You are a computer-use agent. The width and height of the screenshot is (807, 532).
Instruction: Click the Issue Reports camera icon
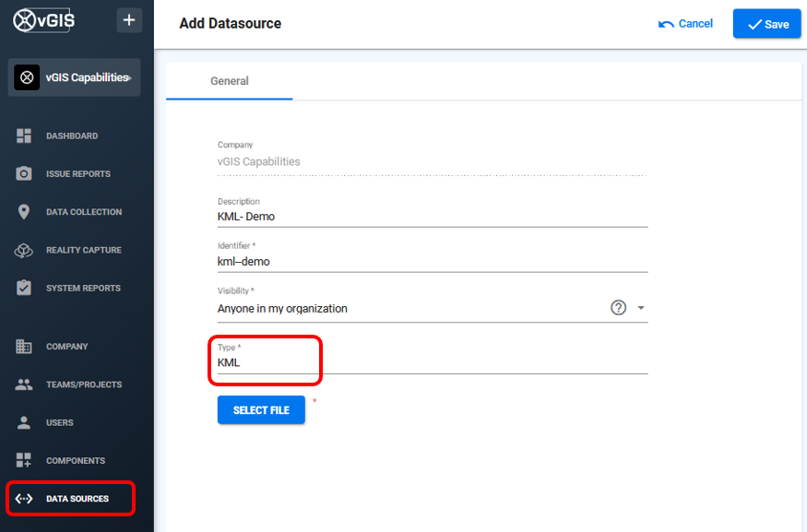(x=24, y=174)
